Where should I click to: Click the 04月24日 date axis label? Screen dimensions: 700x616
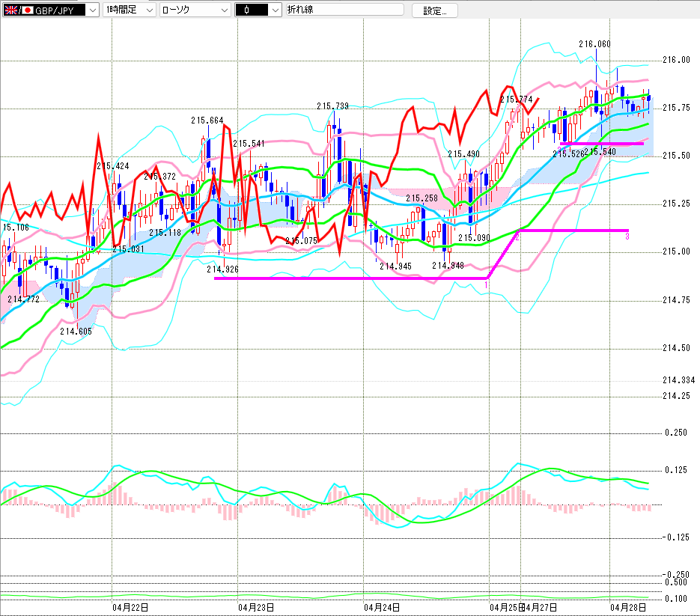pyautogui.click(x=381, y=606)
